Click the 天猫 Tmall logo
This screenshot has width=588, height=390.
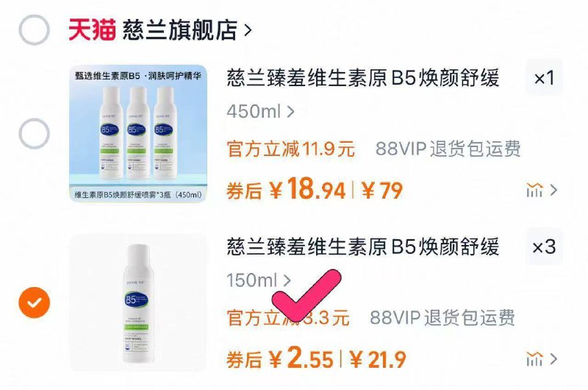pyautogui.click(x=92, y=29)
